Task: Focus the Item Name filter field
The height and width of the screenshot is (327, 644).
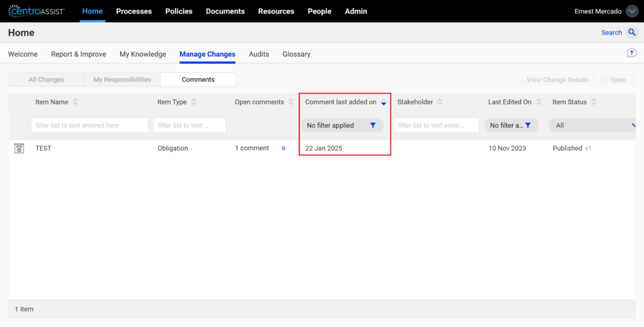Action: [90, 125]
